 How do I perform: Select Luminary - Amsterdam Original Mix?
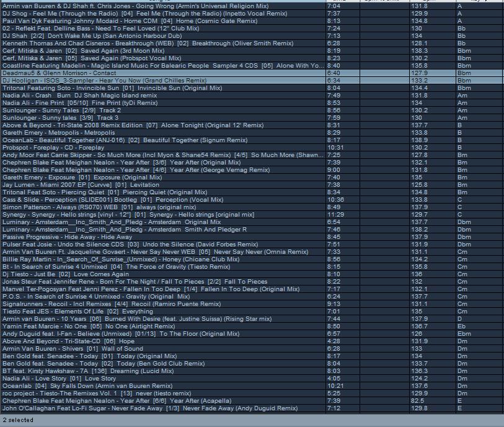[252, 222]
